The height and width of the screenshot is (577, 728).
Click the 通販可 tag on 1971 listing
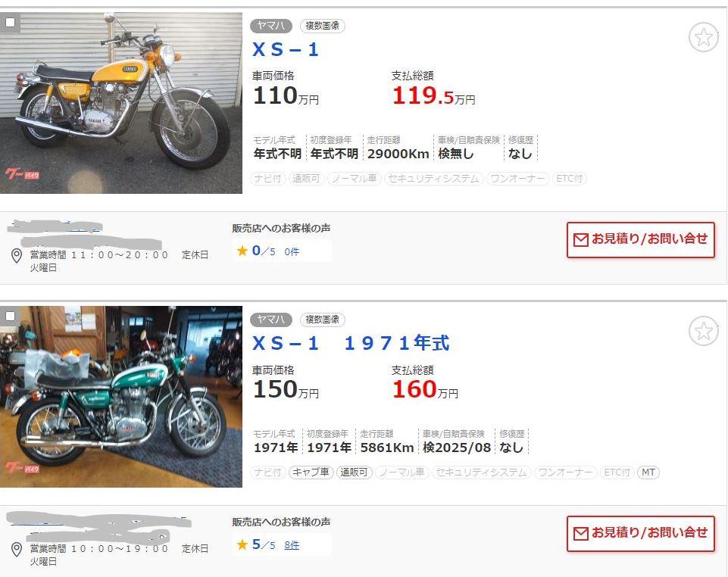point(354,473)
